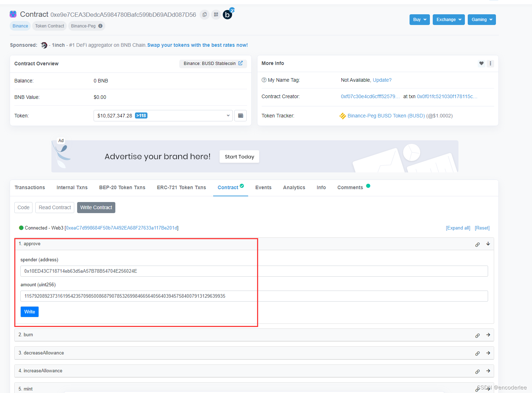Click the verified checkmark on Contract tab
Image resolution: width=532 pixels, height=393 pixels.
[242, 186]
